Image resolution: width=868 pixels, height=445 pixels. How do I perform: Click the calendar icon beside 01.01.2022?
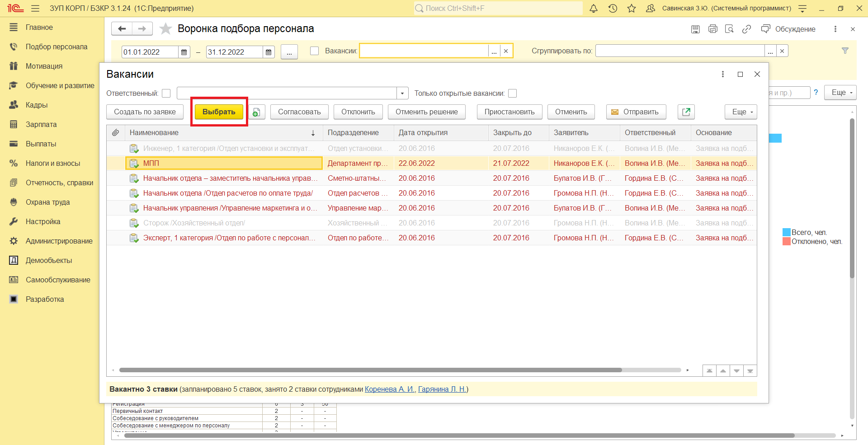tap(184, 52)
